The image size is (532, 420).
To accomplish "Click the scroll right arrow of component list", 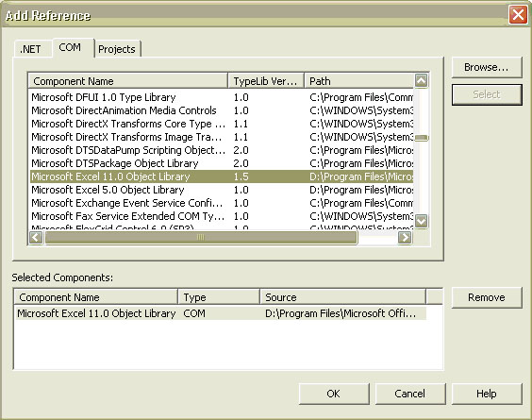I will [x=405, y=237].
